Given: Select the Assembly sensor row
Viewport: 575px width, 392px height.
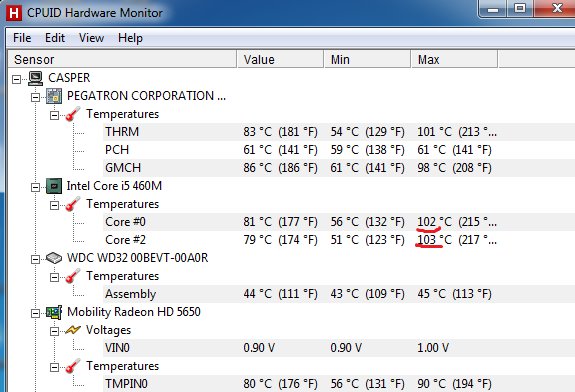Looking at the screenshot, I should pyautogui.click(x=339, y=294).
